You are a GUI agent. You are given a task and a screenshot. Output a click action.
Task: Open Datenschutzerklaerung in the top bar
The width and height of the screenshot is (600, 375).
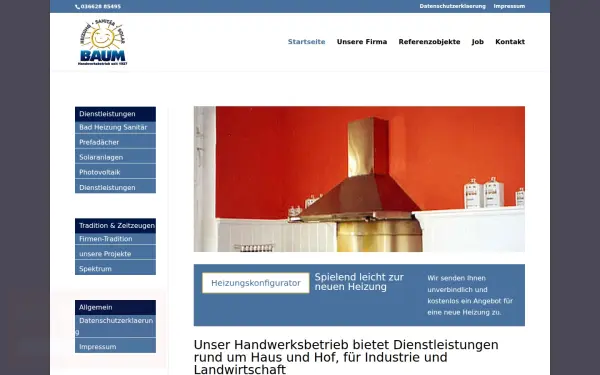pyautogui.click(x=452, y=6)
